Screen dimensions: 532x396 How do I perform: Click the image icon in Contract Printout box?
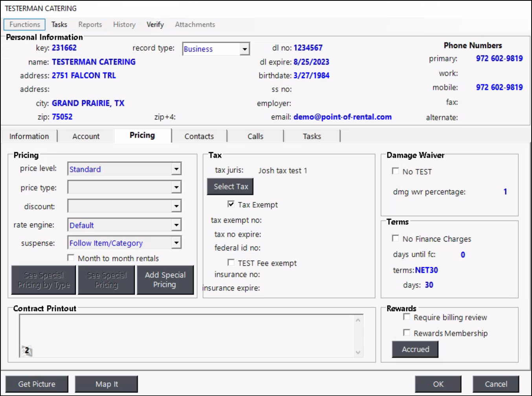tap(26, 350)
